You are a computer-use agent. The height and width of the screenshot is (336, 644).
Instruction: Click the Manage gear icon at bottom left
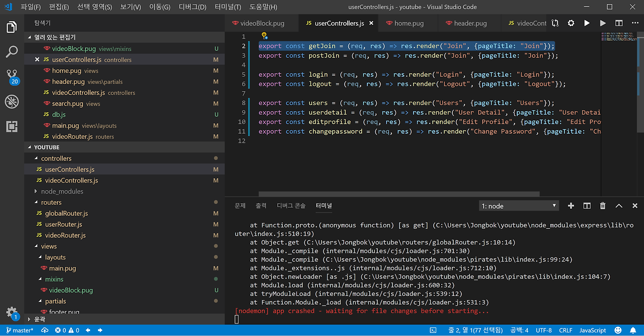12,312
